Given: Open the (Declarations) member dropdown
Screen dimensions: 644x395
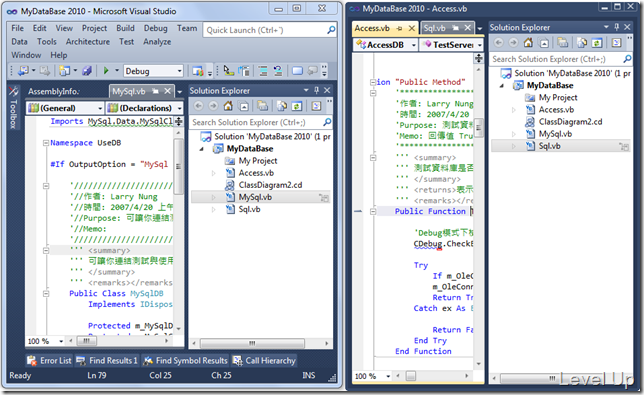Looking at the screenshot, I should point(179,108).
